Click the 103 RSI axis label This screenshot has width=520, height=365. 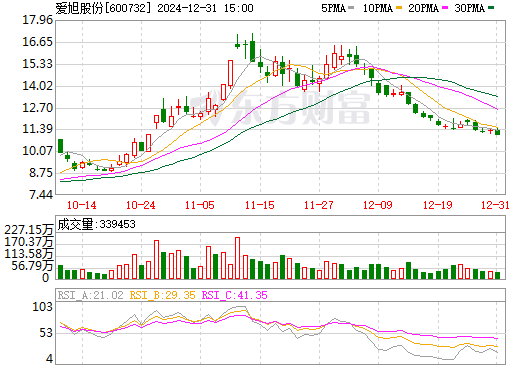click(x=43, y=307)
